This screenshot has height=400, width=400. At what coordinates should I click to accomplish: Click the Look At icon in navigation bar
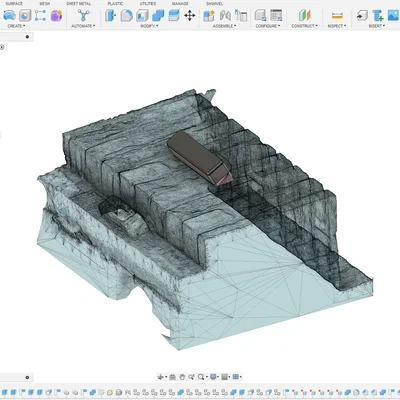(x=172, y=377)
